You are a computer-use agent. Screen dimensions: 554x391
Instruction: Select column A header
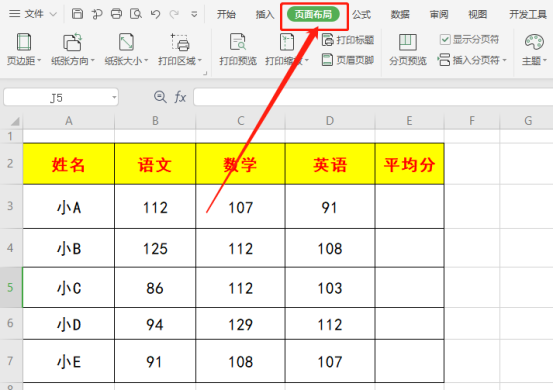pos(69,121)
